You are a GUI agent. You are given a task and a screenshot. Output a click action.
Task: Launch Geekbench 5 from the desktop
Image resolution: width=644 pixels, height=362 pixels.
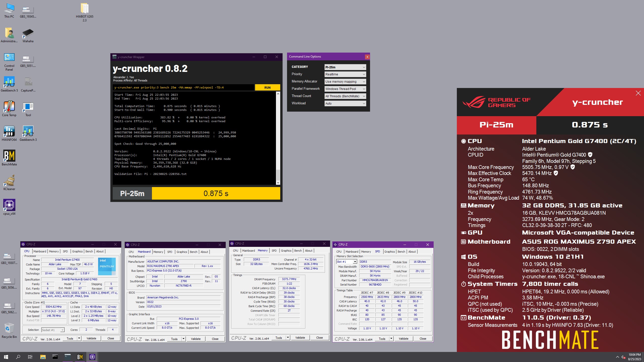[x=9, y=84]
